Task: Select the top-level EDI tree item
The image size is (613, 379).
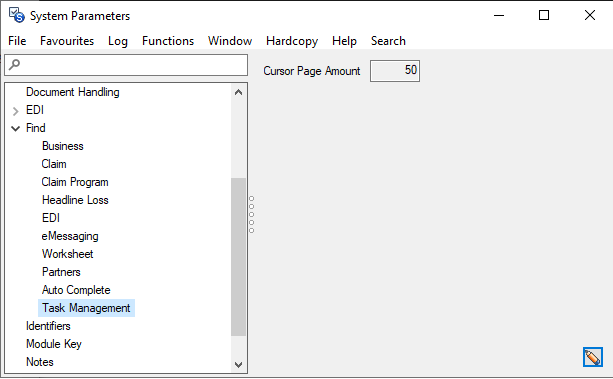Action: tap(35, 110)
